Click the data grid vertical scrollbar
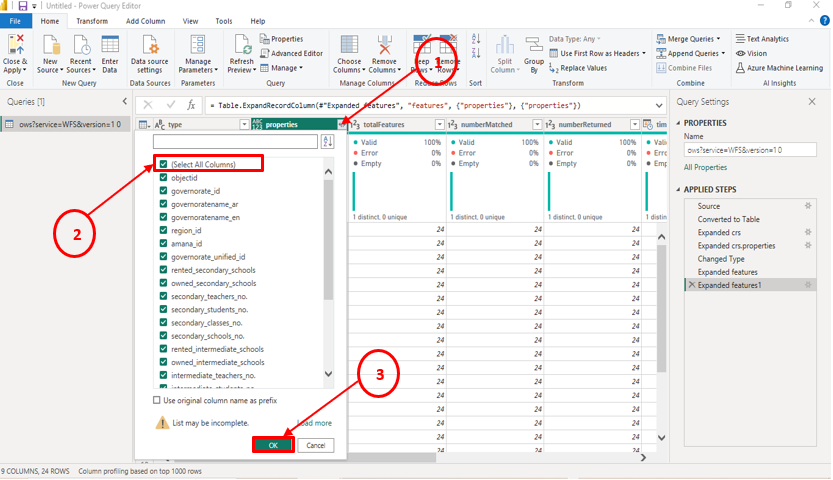833x480 pixels. (x=661, y=308)
